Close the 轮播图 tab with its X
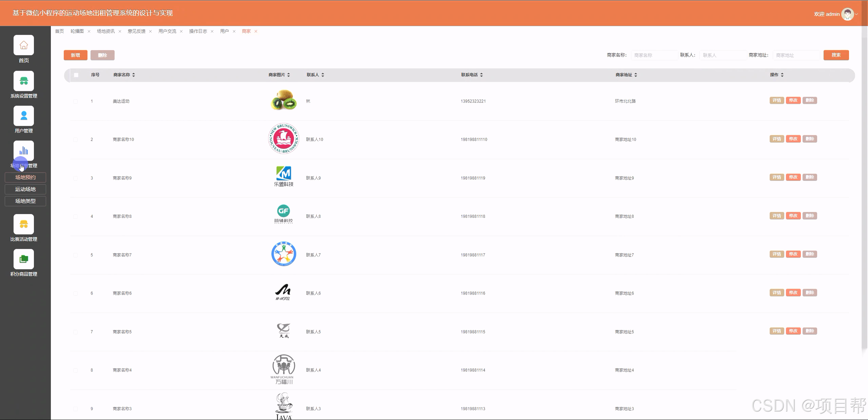 89,31
